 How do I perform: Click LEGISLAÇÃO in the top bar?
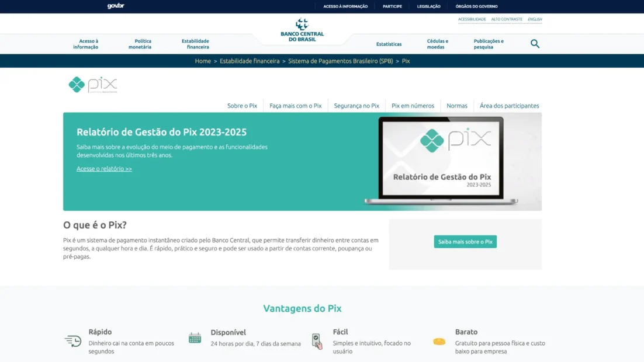point(429,6)
